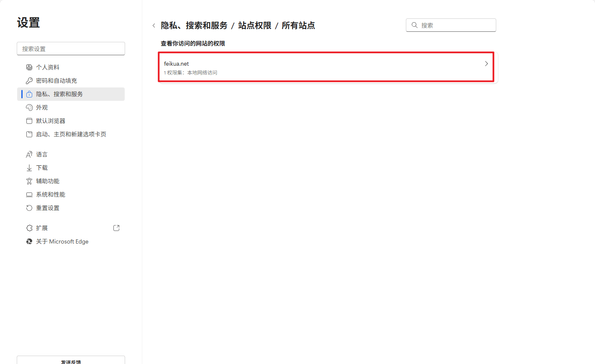The height and width of the screenshot is (364, 595).
Task: Expand feikua.net permissions with the chevron
Action: click(x=486, y=64)
